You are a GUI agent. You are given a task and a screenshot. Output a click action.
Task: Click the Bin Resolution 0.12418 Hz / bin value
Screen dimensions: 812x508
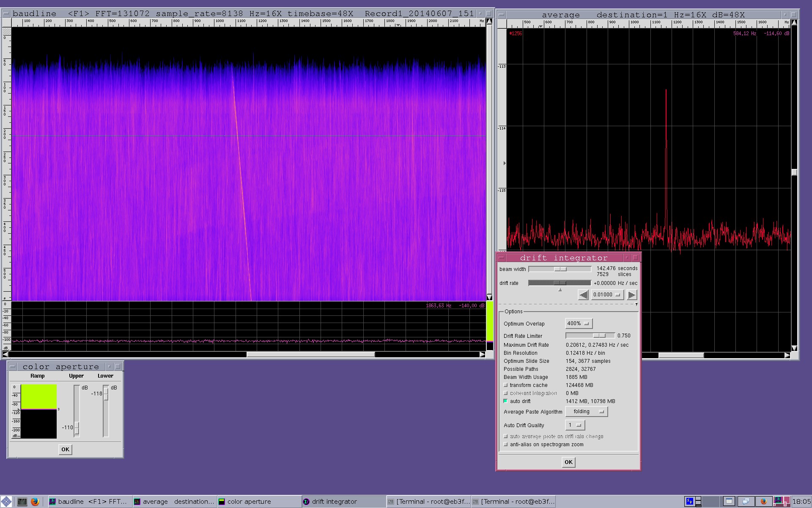coord(585,353)
